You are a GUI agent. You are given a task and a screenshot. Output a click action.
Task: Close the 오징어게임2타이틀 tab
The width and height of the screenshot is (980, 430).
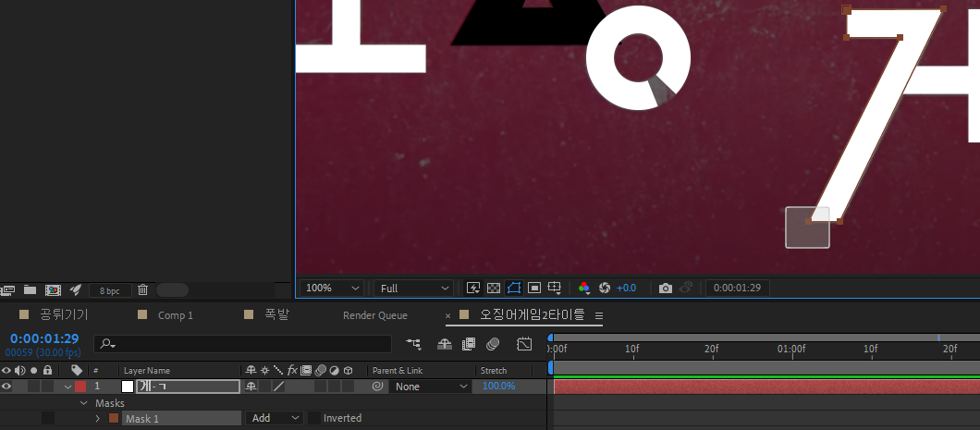pyautogui.click(x=448, y=315)
